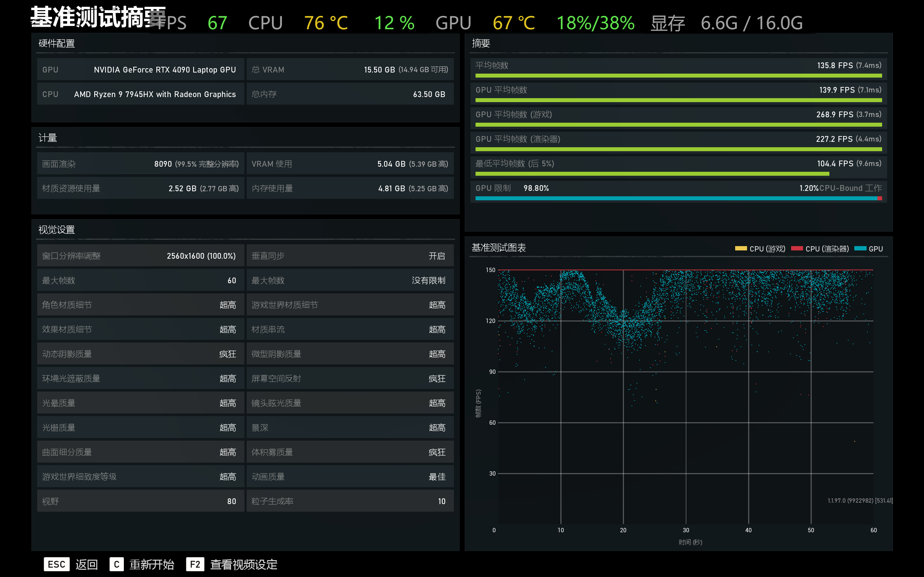Select 返回 to go back
The image size is (924, 577).
(x=87, y=564)
